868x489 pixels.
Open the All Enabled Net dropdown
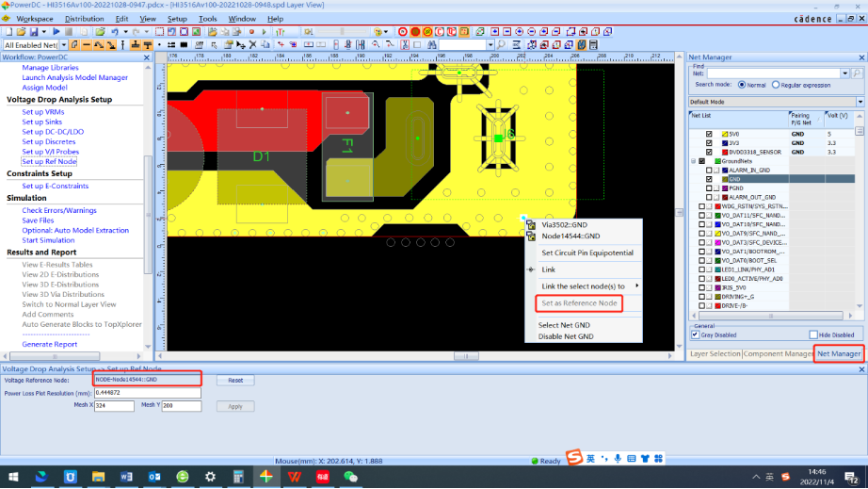[x=64, y=45]
